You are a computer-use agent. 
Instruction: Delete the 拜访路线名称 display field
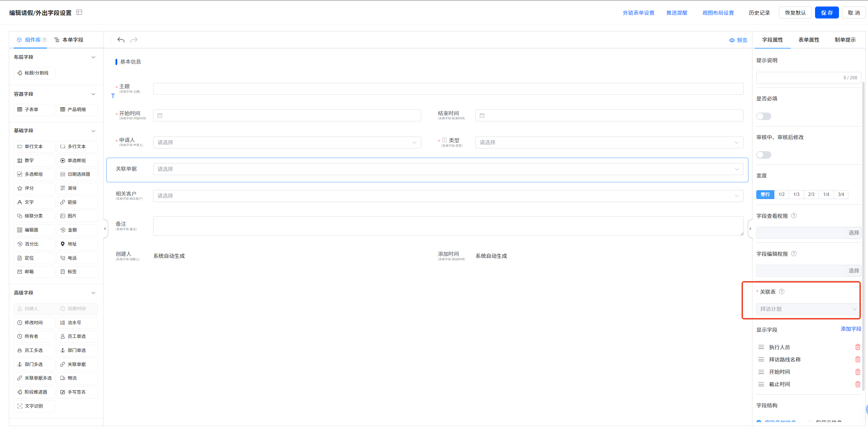(x=857, y=359)
